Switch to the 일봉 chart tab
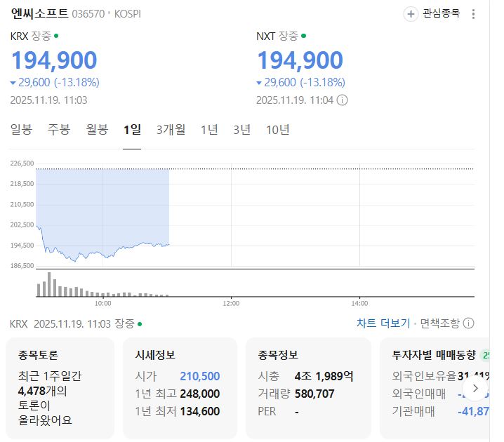This screenshot has width=504, height=442. click(x=22, y=130)
